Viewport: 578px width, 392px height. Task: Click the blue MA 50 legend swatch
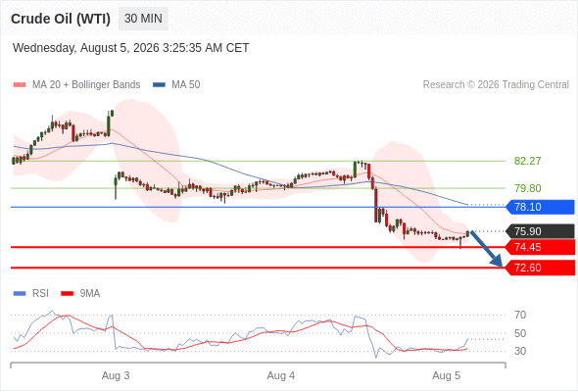pyautogui.click(x=159, y=85)
